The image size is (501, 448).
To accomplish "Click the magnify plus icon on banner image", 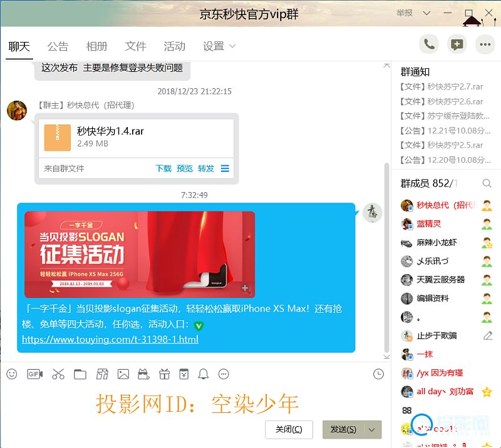I will click(245, 288).
